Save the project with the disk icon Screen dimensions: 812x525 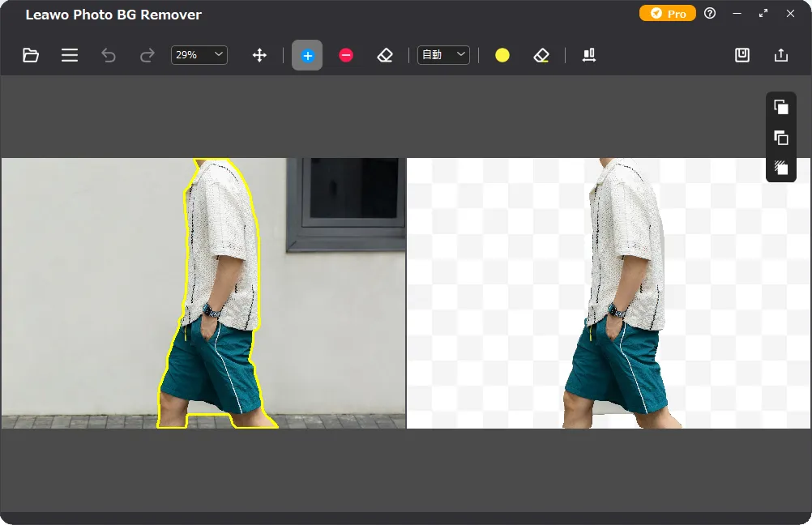click(x=742, y=55)
